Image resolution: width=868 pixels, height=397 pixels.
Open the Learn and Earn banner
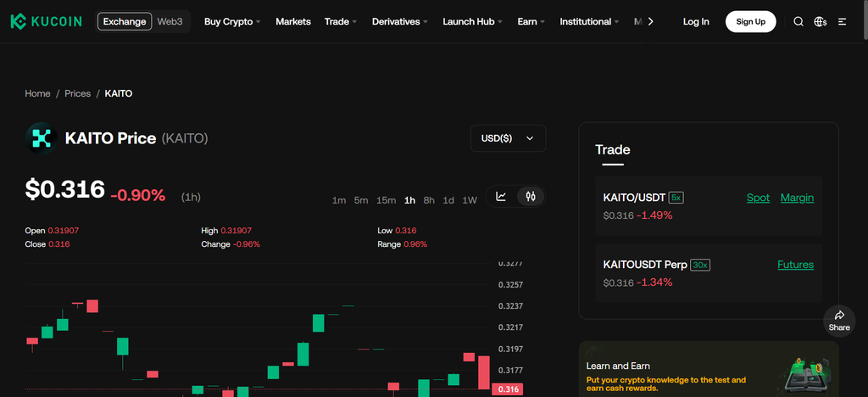click(709, 369)
